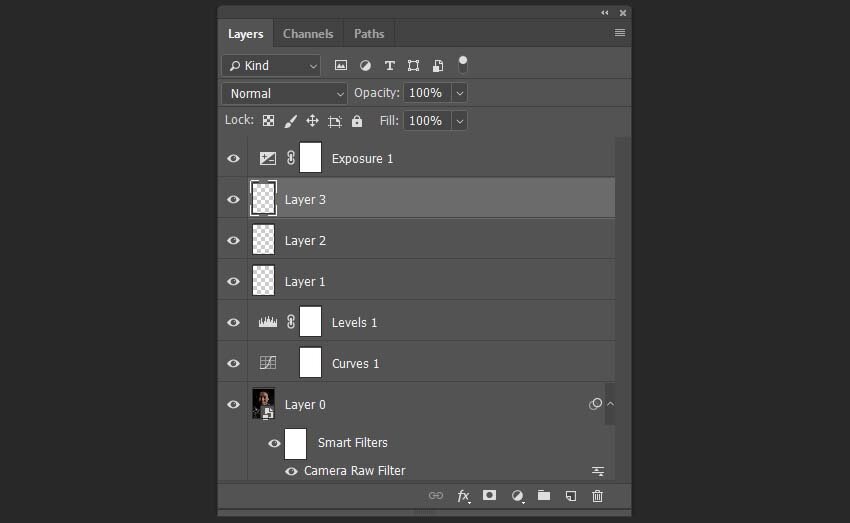Screen dimensions: 850x523
Task: Click Opacity 100% value field
Action: coord(427,93)
